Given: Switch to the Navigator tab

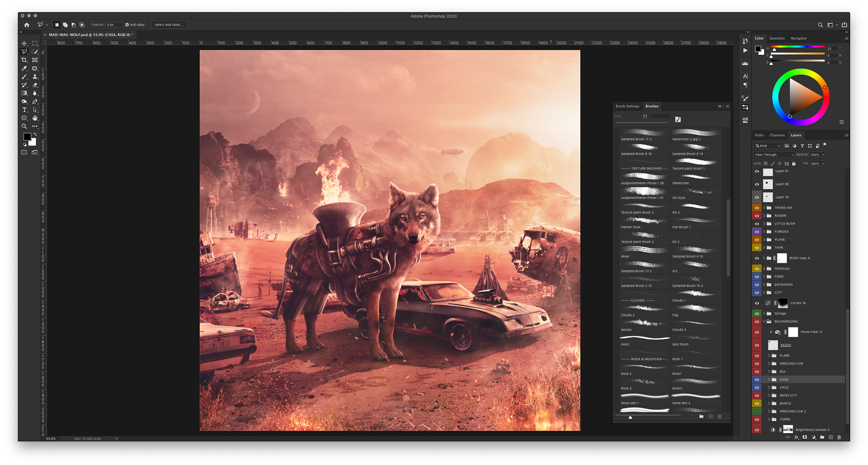Looking at the screenshot, I should pos(798,38).
